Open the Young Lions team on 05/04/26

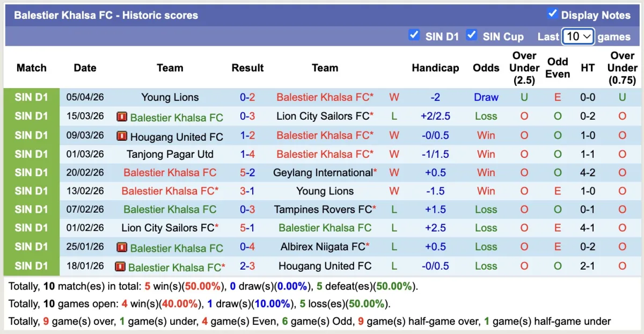pos(170,97)
